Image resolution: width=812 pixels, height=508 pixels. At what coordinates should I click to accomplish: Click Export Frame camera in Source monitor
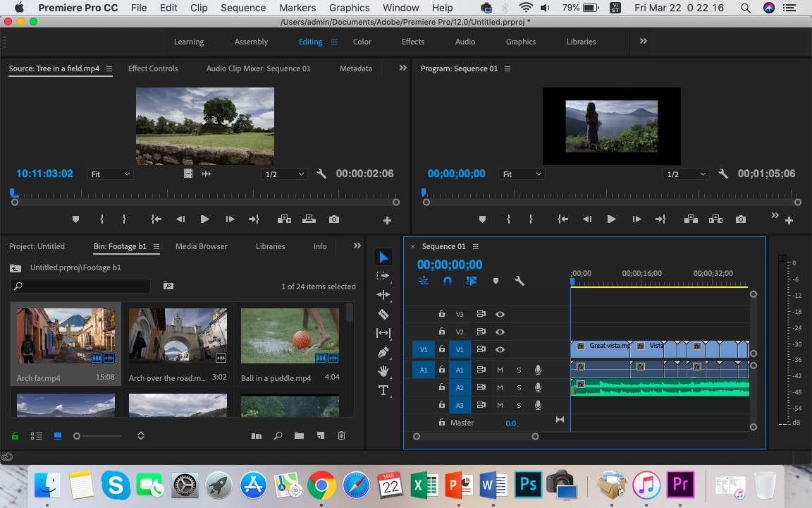tap(334, 219)
